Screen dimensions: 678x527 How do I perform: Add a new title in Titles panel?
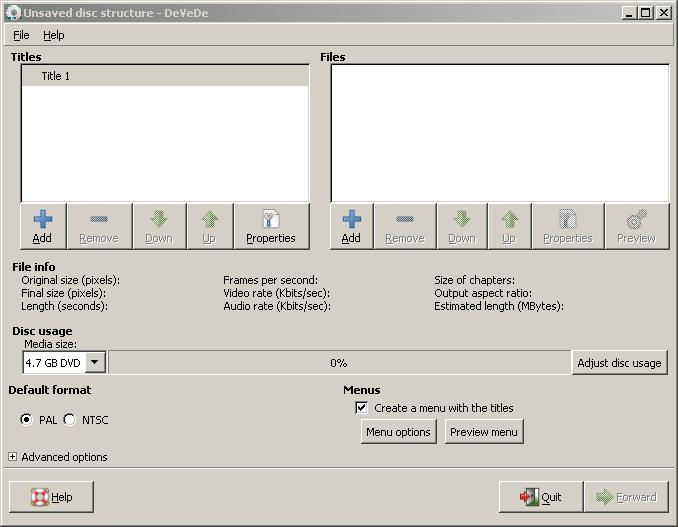pos(43,226)
